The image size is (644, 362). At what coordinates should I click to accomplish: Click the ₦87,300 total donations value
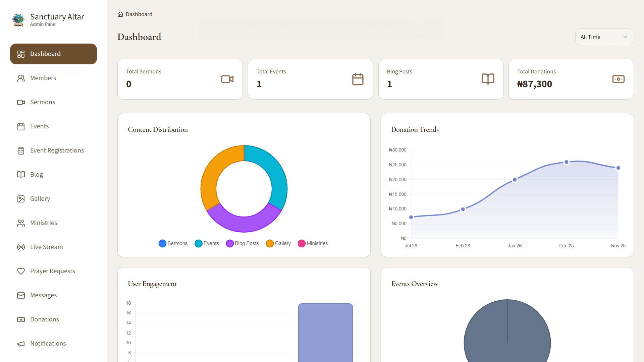click(x=535, y=84)
